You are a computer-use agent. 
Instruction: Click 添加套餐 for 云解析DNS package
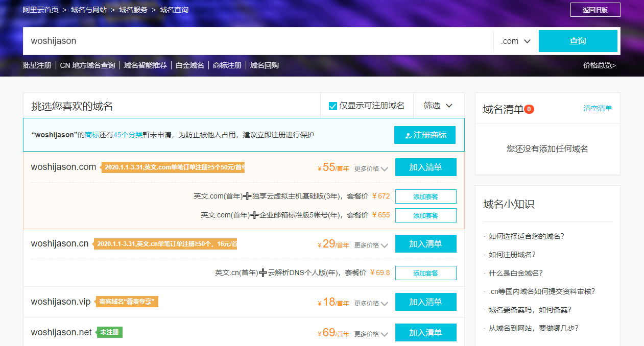click(x=426, y=273)
